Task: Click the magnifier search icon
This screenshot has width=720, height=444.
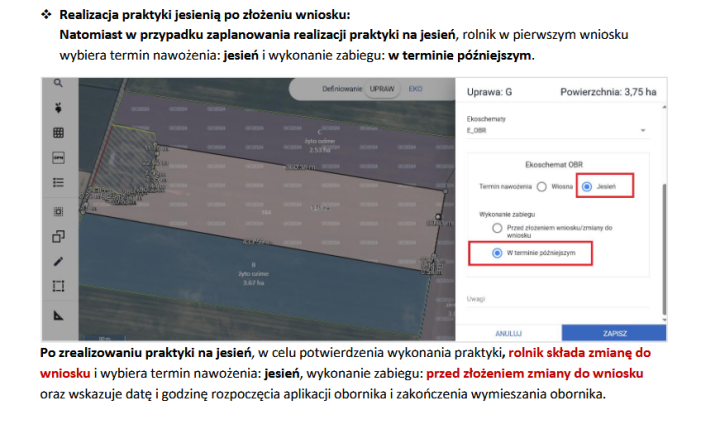Action: [x=58, y=84]
